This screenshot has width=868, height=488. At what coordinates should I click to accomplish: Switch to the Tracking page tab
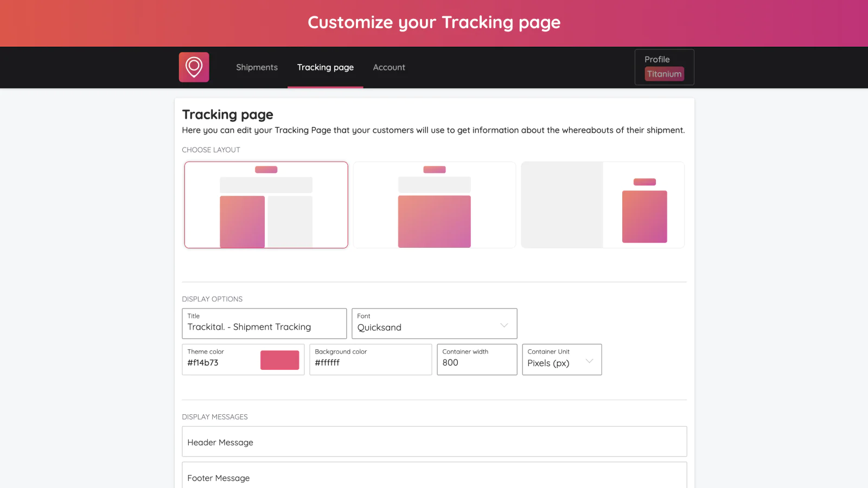pyautogui.click(x=325, y=67)
